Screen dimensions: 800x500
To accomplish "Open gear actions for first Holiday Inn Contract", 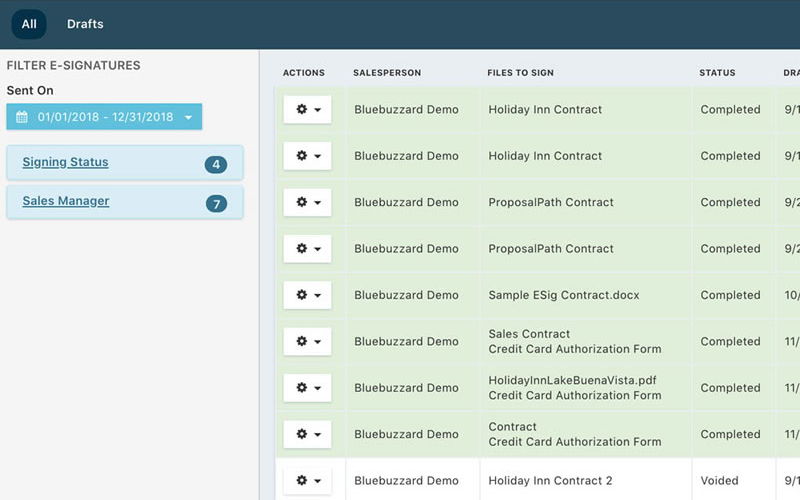I will tap(307, 110).
